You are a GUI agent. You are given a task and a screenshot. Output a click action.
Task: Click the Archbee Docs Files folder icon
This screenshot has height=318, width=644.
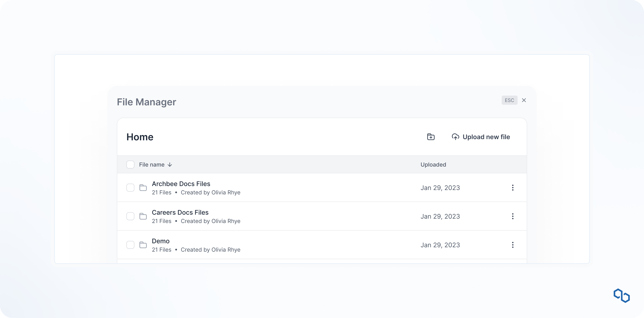coord(143,187)
